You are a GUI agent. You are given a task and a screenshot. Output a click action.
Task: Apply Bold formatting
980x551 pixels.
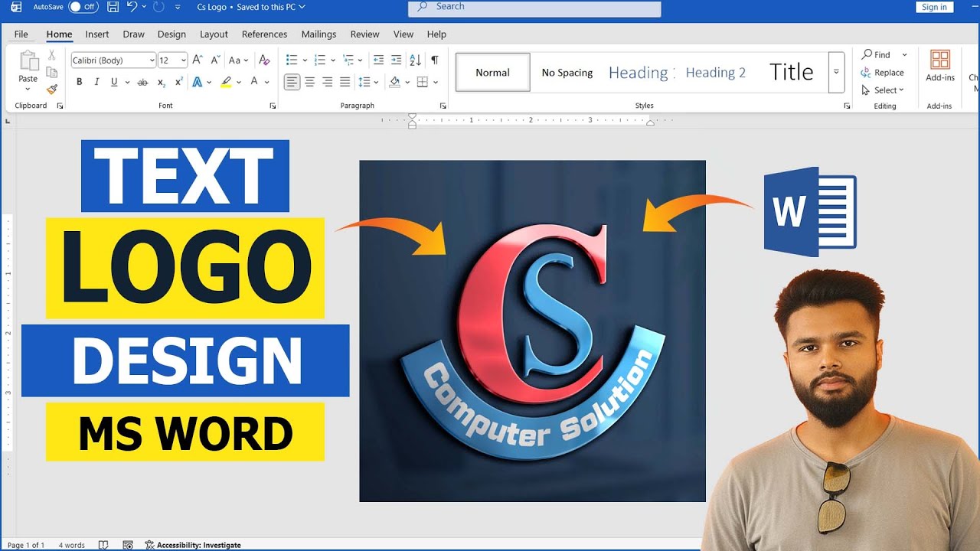[x=79, y=82]
